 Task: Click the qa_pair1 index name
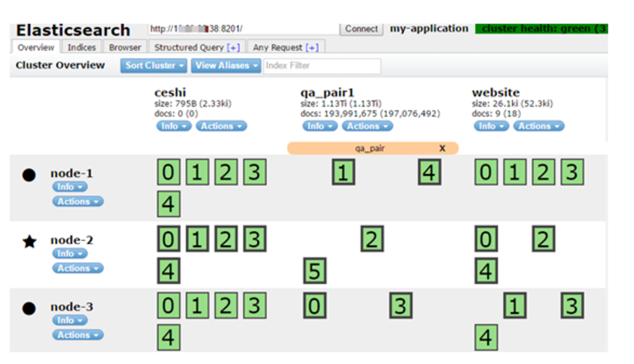point(327,92)
